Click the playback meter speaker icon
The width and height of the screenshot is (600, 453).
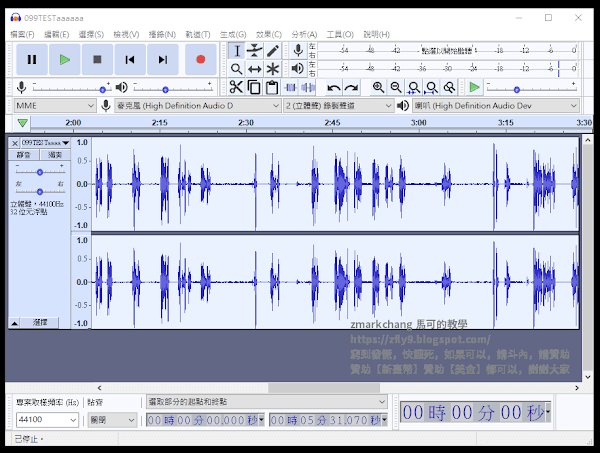pyautogui.click(x=298, y=69)
